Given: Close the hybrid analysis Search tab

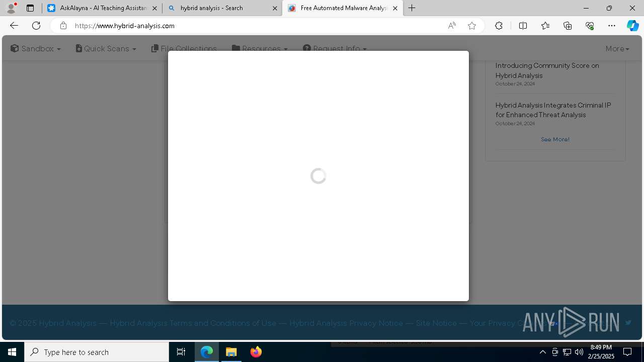Looking at the screenshot, I should tap(275, 8).
